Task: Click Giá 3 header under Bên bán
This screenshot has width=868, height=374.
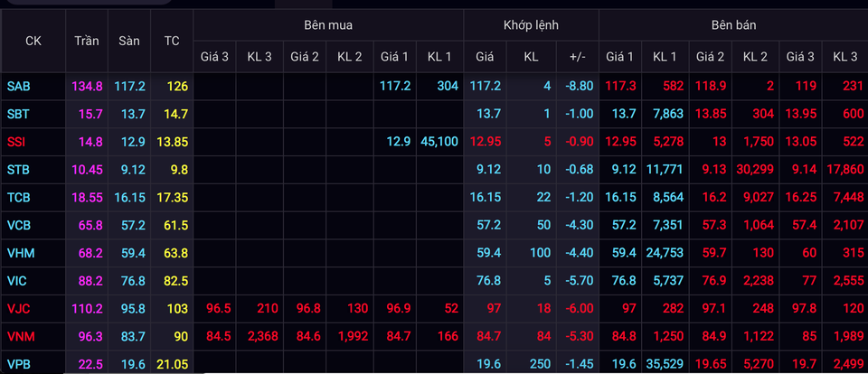Action: (x=800, y=56)
